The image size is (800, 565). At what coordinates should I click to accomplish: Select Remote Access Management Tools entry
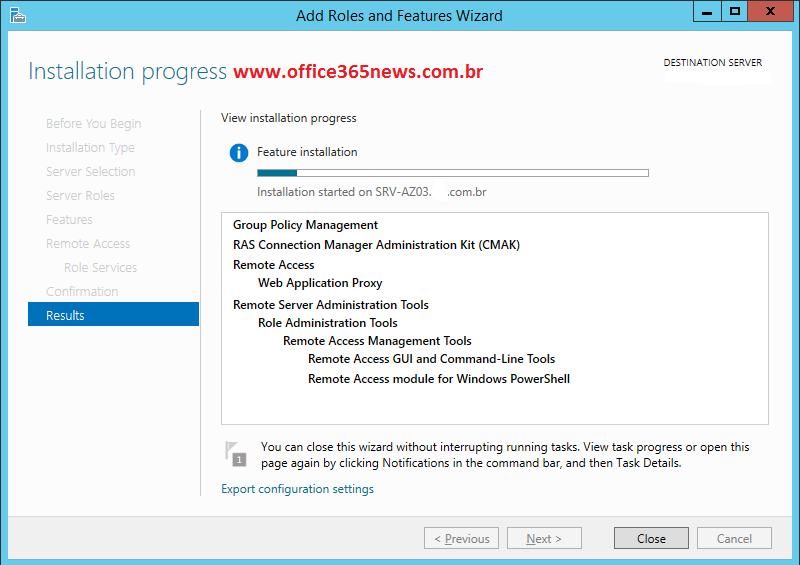point(377,340)
